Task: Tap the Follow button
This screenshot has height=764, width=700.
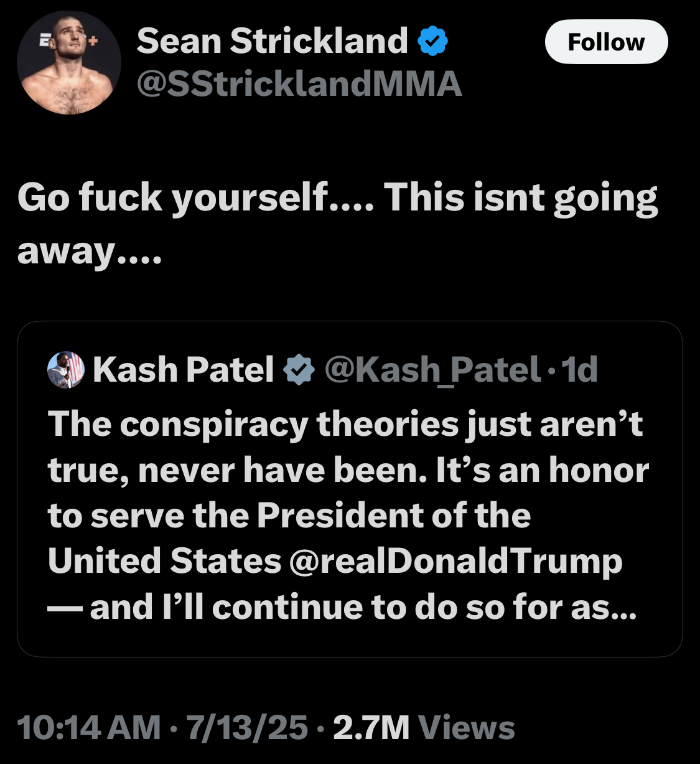Action: coord(606,42)
